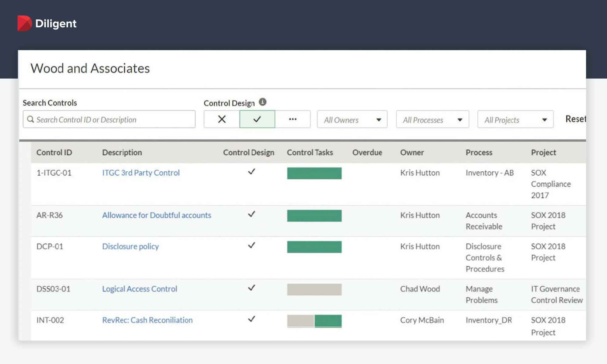The image size is (607, 364).
Task: Click the Control Design info icon
Action: click(x=263, y=102)
